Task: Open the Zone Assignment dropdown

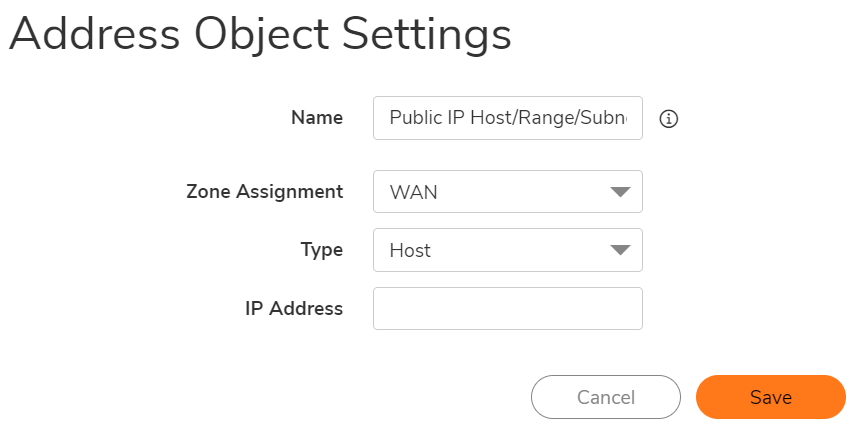Action: 507,192
